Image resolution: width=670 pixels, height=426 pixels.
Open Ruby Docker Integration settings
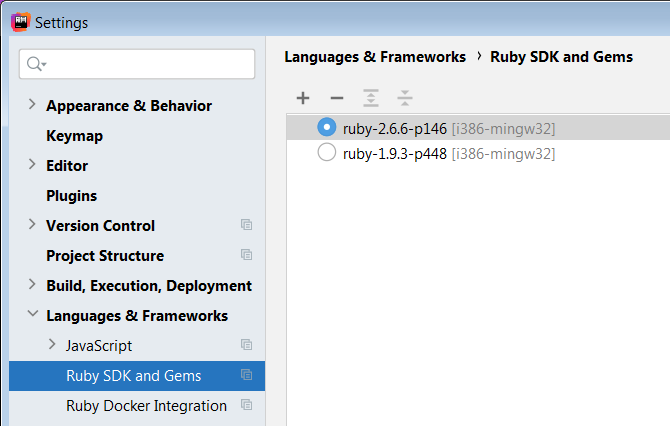(146, 406)
